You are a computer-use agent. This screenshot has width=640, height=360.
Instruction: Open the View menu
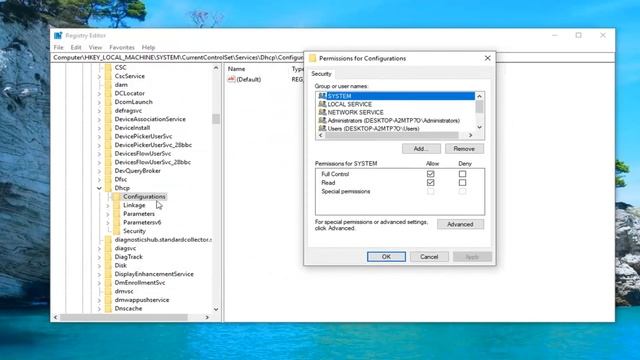[95, 47]
